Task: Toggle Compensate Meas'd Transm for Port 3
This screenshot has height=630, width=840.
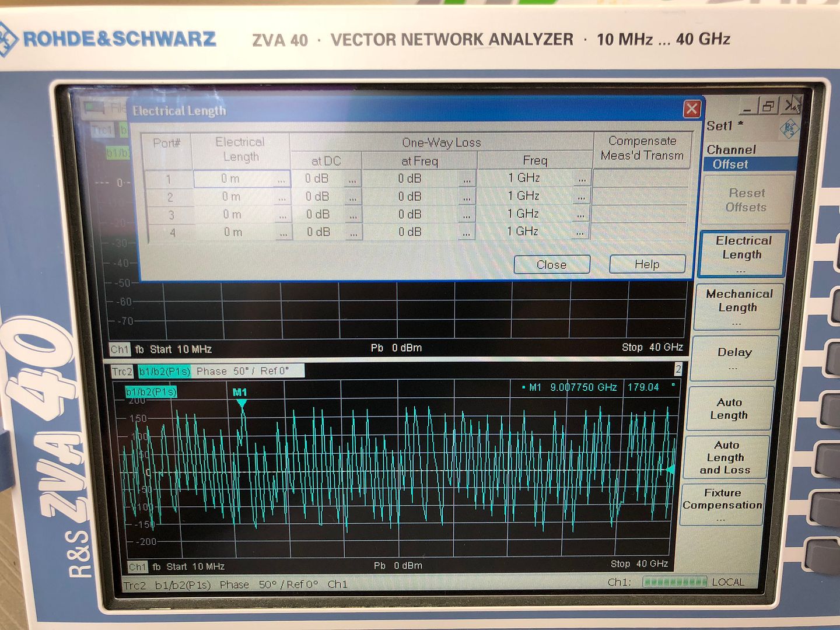Action: click(640, 213)
